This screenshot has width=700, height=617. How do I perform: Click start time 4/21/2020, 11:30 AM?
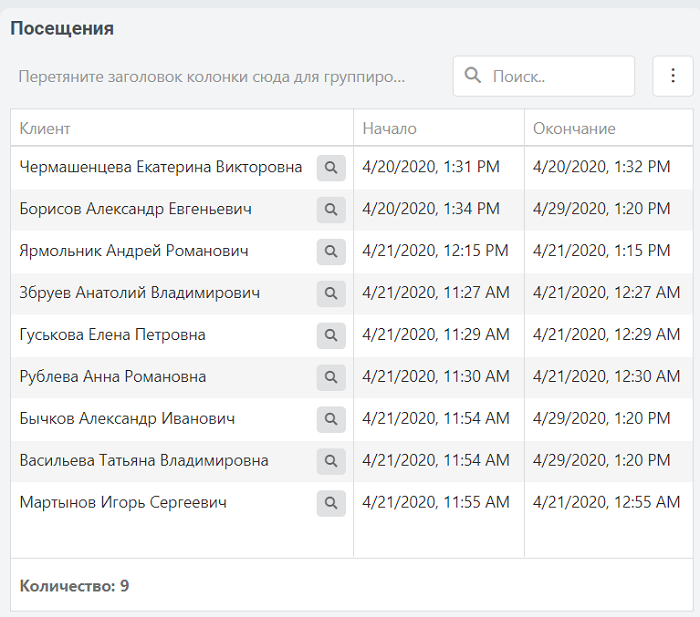click(436, 377)
